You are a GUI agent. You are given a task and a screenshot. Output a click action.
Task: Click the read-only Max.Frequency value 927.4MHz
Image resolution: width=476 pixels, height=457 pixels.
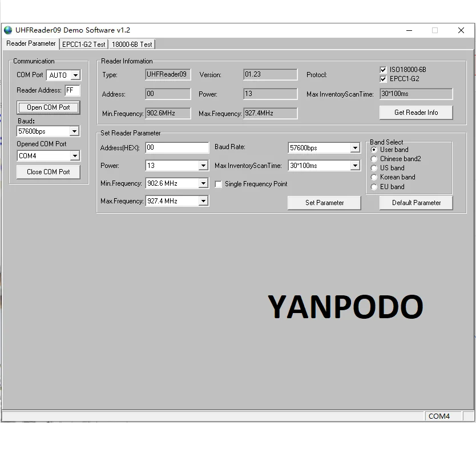pyautogui.click(x=270, y=113)
